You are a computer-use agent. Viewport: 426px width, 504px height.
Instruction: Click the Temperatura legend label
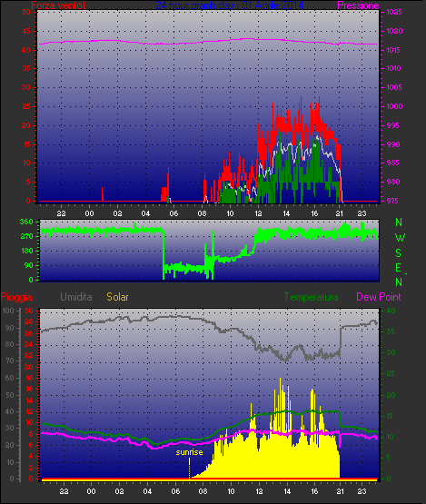pyautogui.click(x=311, y=297)
